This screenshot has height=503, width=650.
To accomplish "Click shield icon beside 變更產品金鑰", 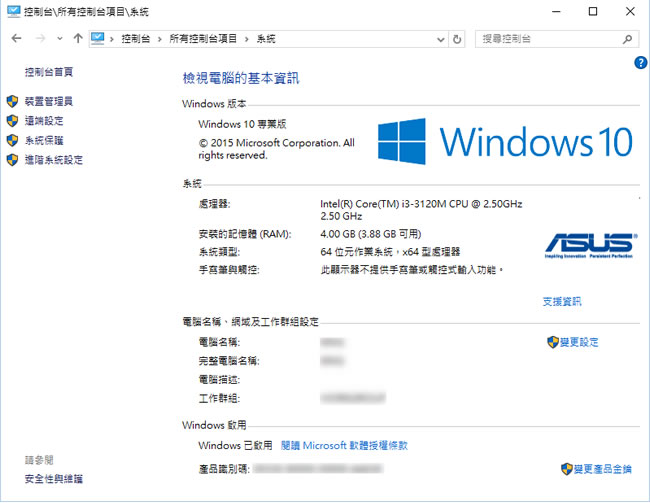I will click(567, 469).
